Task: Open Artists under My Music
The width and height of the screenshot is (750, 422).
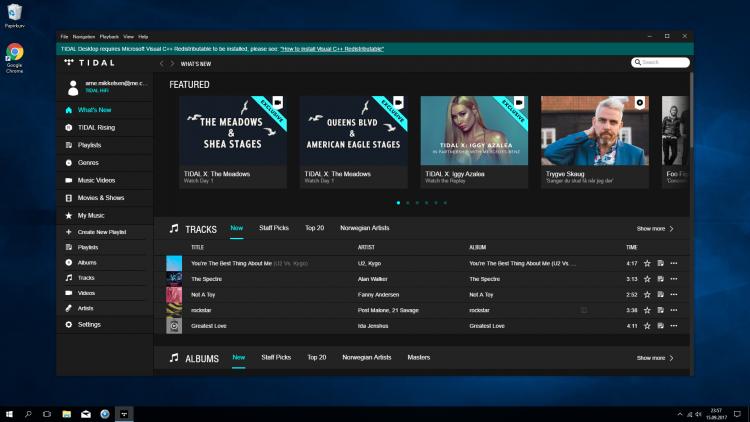Action: [86, 309]
